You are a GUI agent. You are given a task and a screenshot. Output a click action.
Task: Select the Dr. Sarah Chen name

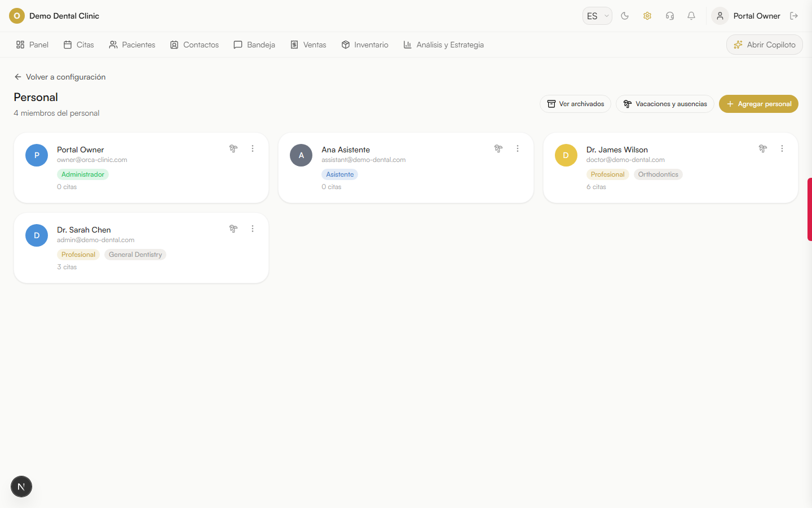click(84, 230)
